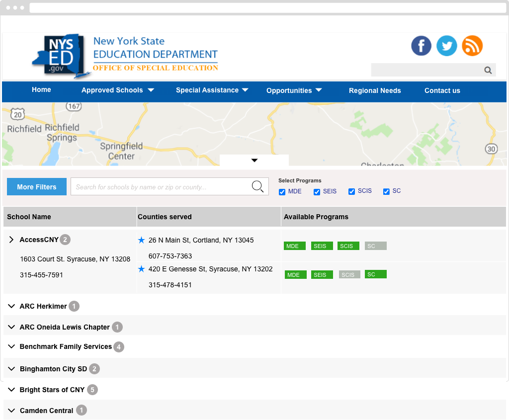
Task: Expand the ARC Herkimer row
Action: (11, 306)
